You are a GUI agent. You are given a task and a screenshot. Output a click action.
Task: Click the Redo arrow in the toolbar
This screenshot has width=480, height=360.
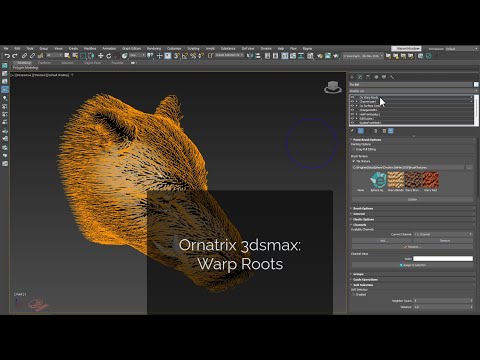tap(15, 56)
